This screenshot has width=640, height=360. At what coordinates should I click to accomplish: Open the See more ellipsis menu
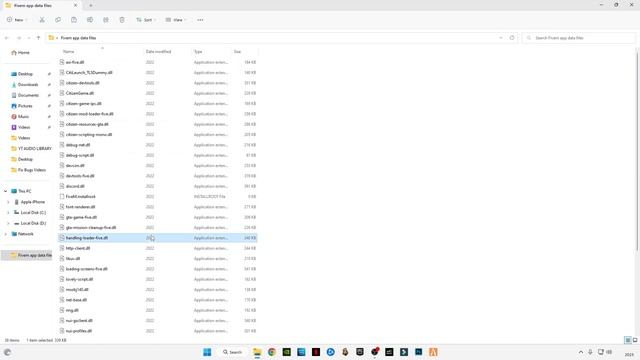pyautogui.click(x=200, y=20)
